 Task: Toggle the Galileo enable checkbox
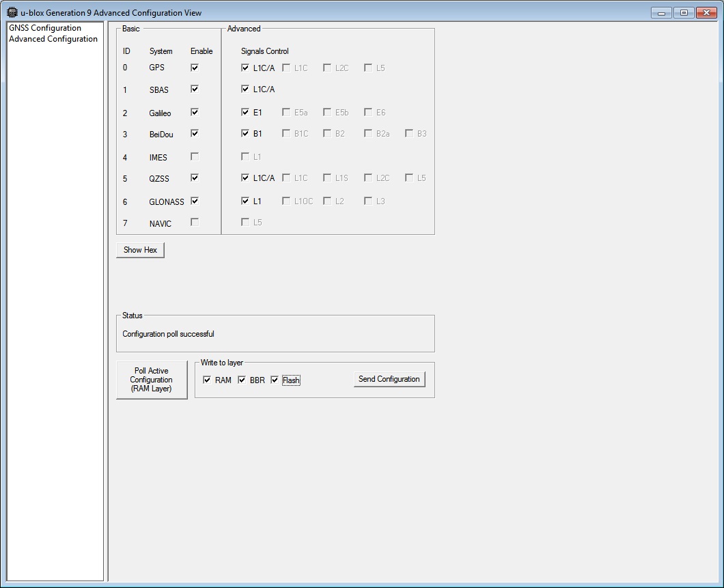(x=195, y=113)
